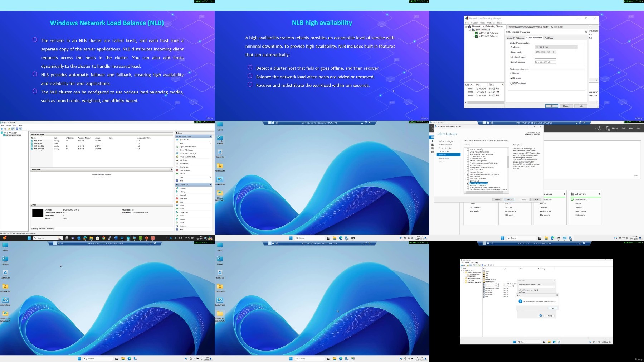Open the cluster IP address dropdown

click(556, 47)
